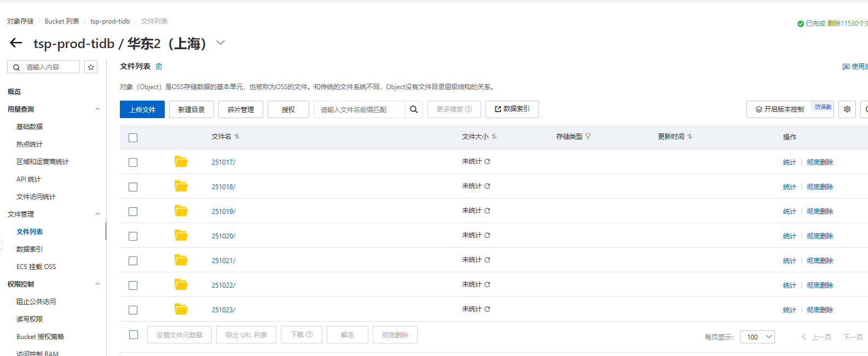Open ECS 挂载 OSS sidebar item
Viewport: 868px width, 356px height.
point(36,267)
